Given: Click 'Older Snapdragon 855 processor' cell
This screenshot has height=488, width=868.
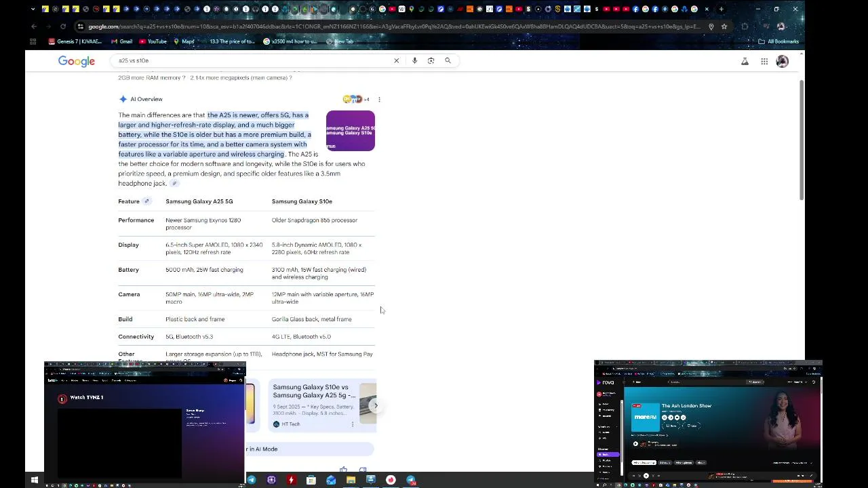Looking at the screenshot, I should 315,220.
